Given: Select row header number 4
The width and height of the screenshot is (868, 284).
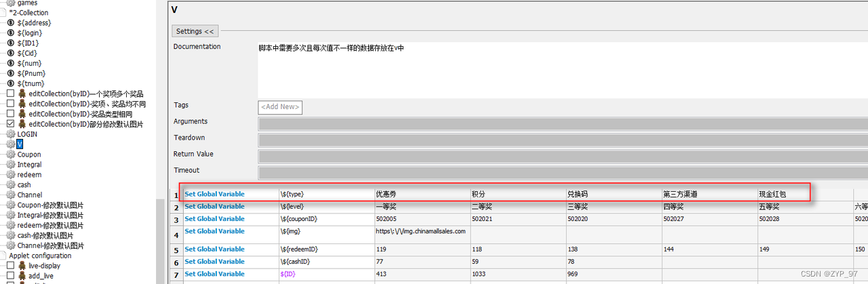Looking at the screenshot, I should click(x=176, y=235).
